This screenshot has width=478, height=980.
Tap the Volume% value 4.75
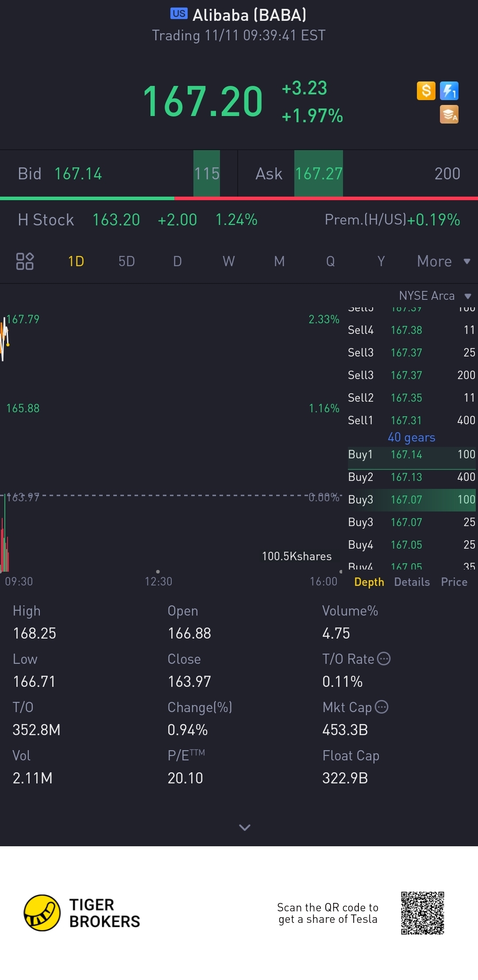point(336,633)
